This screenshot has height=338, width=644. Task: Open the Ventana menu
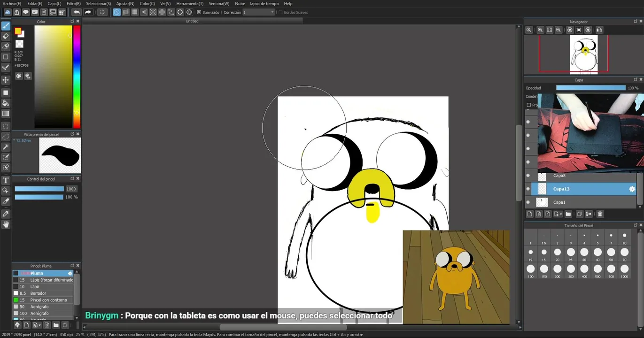(219, 3)
